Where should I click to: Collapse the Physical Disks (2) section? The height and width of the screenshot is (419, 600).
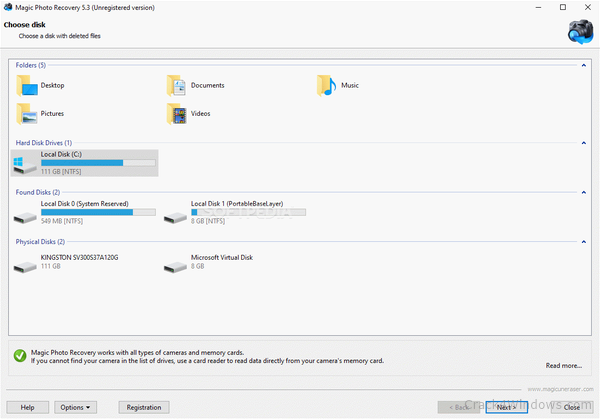click(x=584, y=242)
